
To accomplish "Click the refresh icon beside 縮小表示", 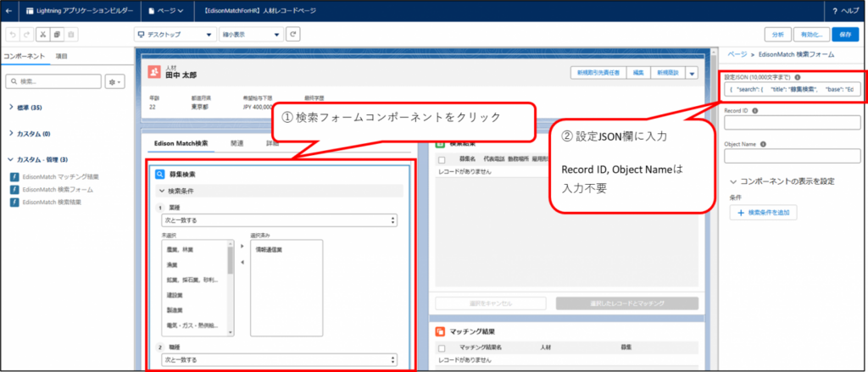I will tap(293, 35).
